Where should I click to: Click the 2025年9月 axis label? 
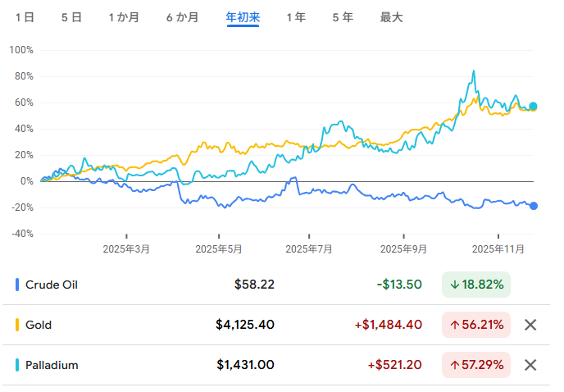pyautogui.click(x=403, y=249)
